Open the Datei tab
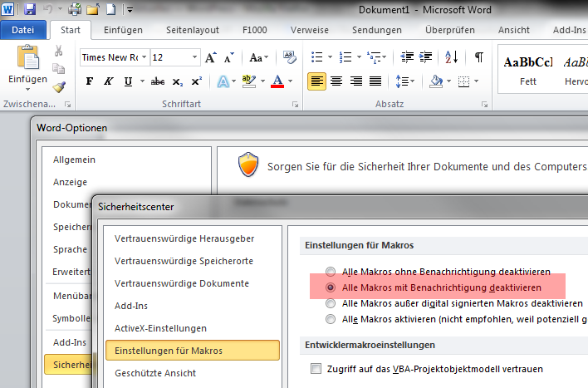The height and width of the screenshot is (388, 588). click(23, 30)
